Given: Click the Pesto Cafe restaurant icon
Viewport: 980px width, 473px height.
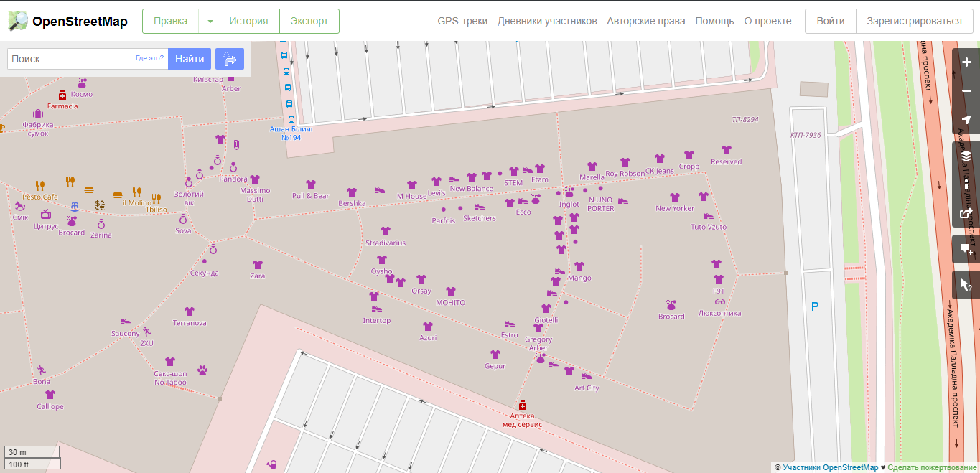Looking at the screenshot, I should (39, 185).
